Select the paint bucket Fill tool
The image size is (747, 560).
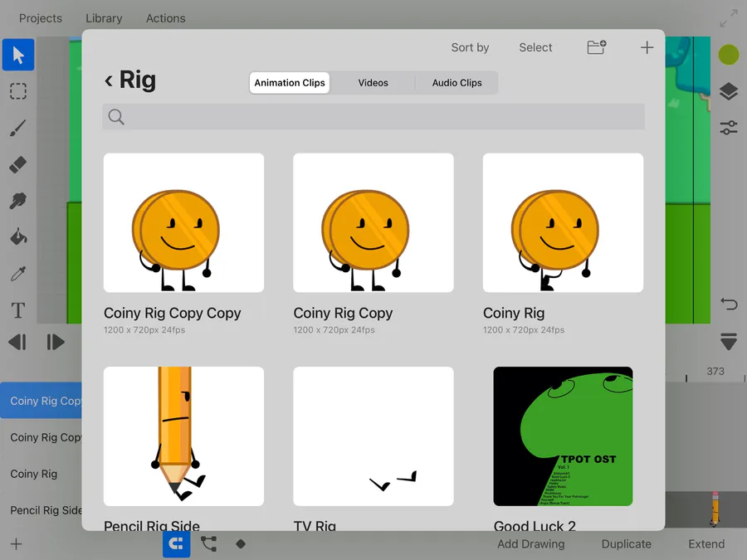click(18, 236)
